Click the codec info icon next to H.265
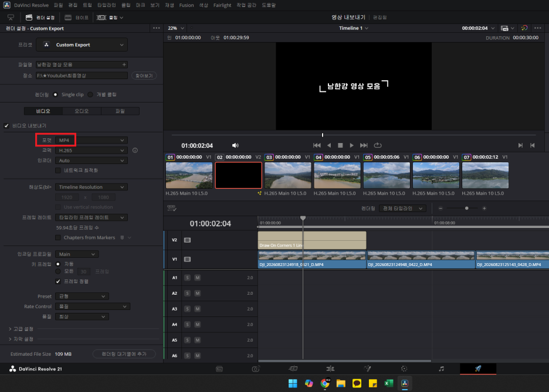Viewport: 549px width, 392px height. [x=135, y=151]
